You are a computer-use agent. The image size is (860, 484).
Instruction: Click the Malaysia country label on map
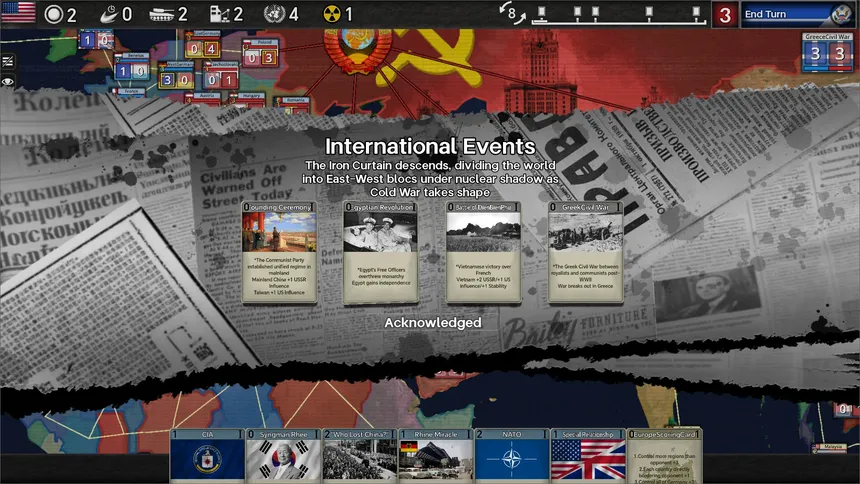832,447
